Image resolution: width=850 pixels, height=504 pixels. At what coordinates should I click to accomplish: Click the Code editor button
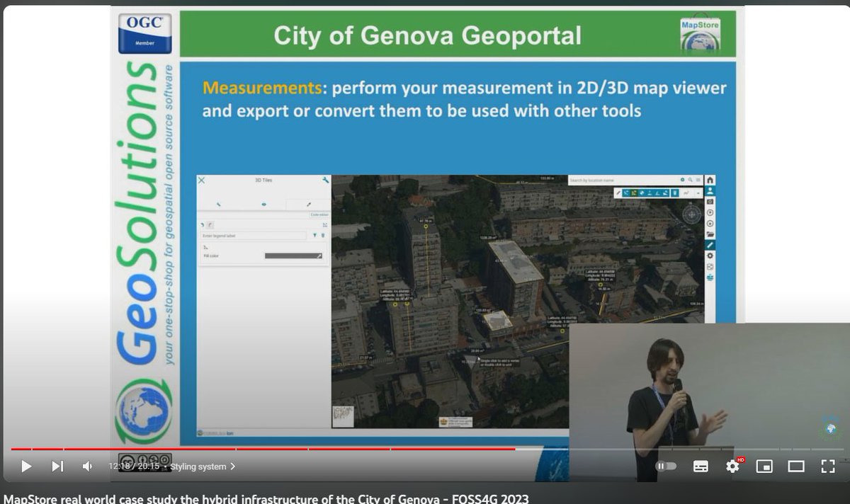point(319,214)
